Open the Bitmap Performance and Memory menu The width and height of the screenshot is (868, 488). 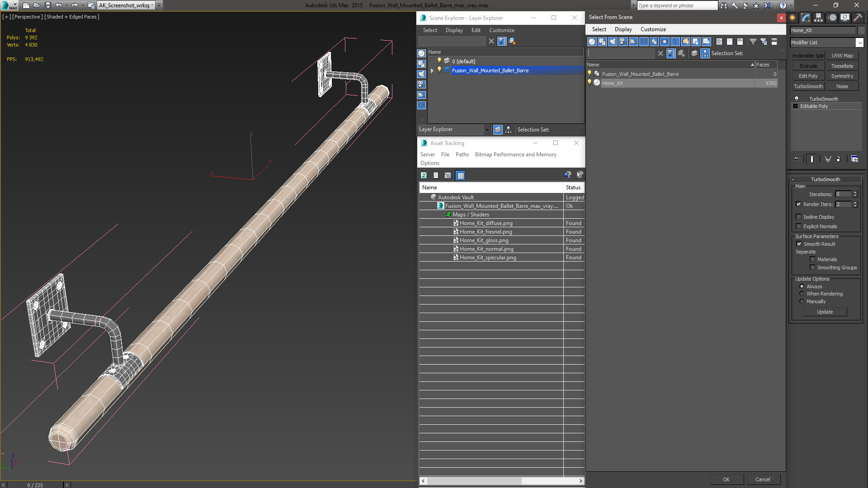pyautogui.click(x=515, y=155)
